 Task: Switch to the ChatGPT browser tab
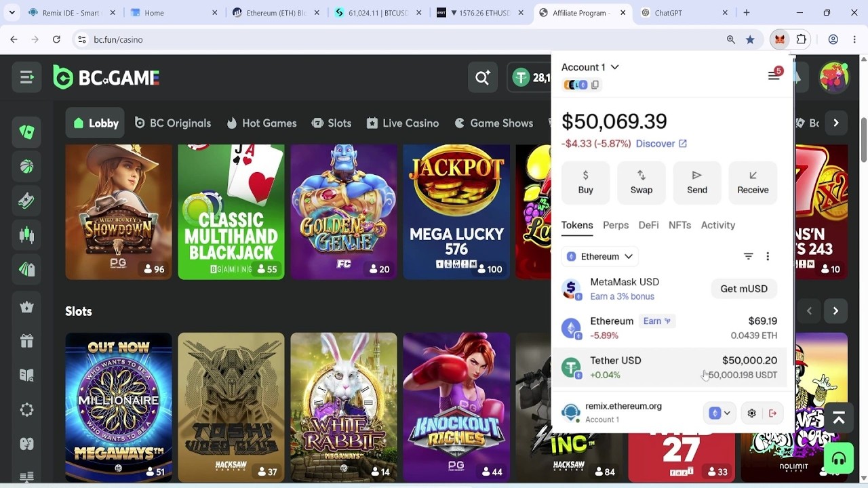tap(685, 13)
